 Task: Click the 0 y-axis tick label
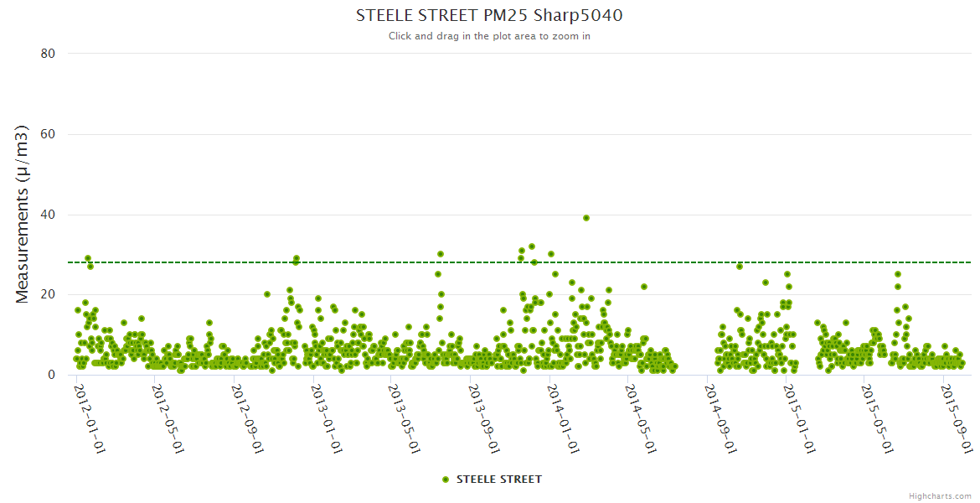51,376
